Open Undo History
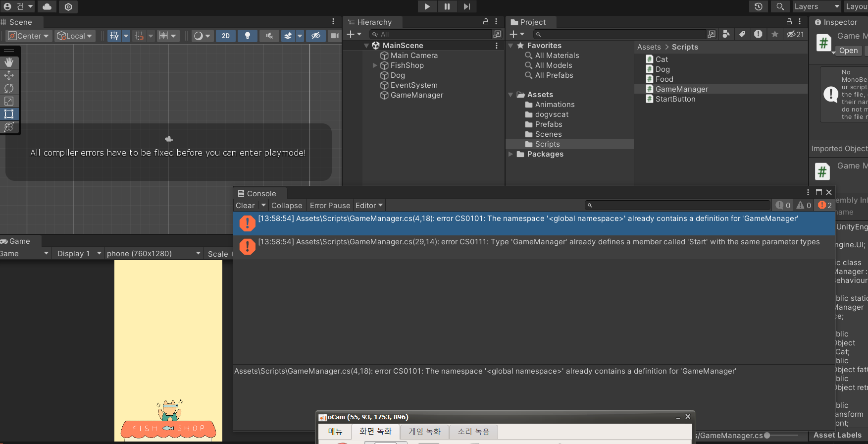Viewport: 868px width, 444px height. (x=758, y=6)
